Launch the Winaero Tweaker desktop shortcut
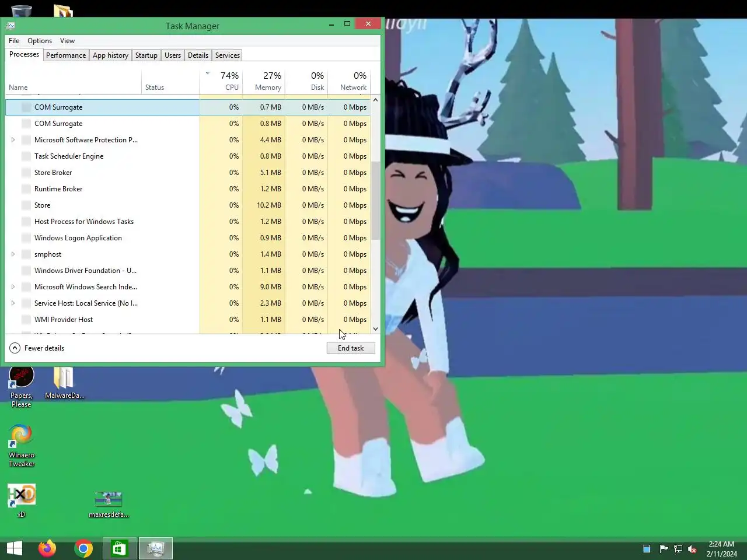The width and height of the screenshot is (747, 560). 22,446
